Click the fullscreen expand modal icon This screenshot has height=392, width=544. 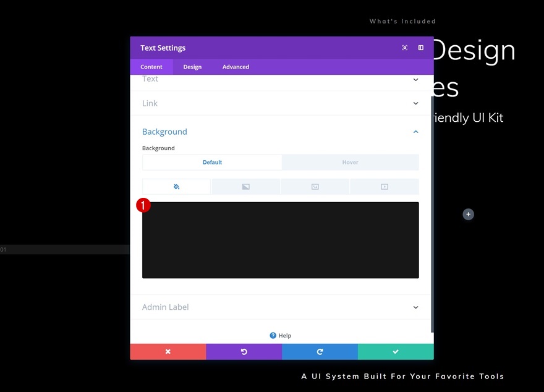pos(404,48)
